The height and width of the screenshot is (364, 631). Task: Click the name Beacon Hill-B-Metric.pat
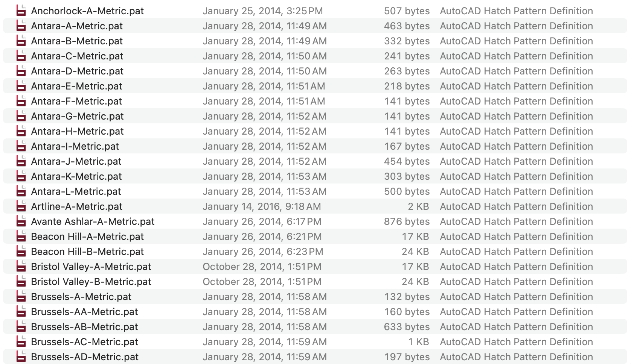coord(87,252)
